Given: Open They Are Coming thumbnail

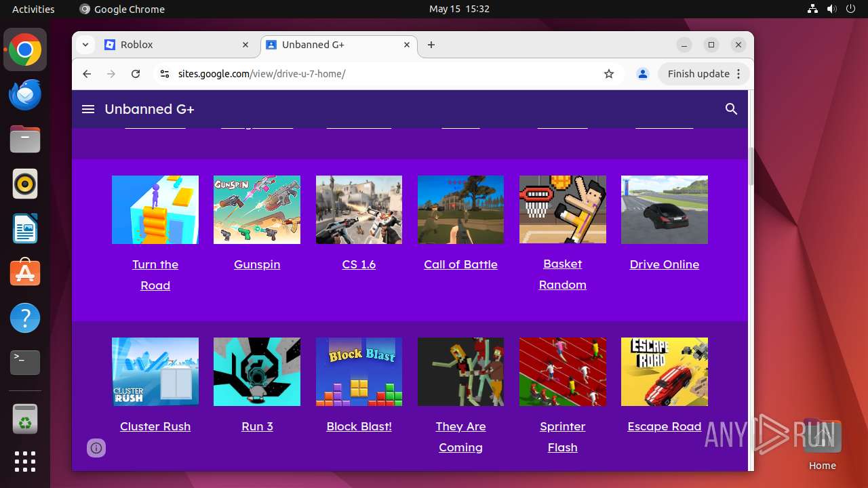Looking at the screenshot, I should click(460, 372).
